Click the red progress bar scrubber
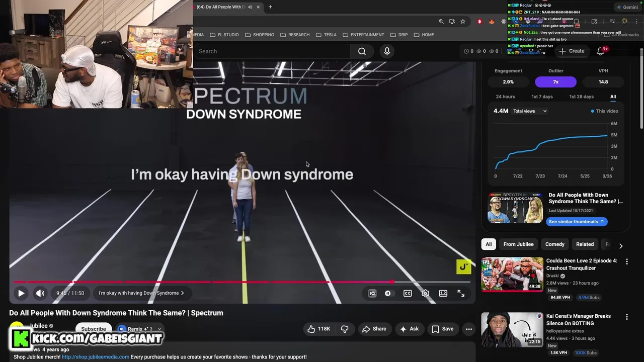The height and width of the screenshot is (362, 644). (392, 282)
